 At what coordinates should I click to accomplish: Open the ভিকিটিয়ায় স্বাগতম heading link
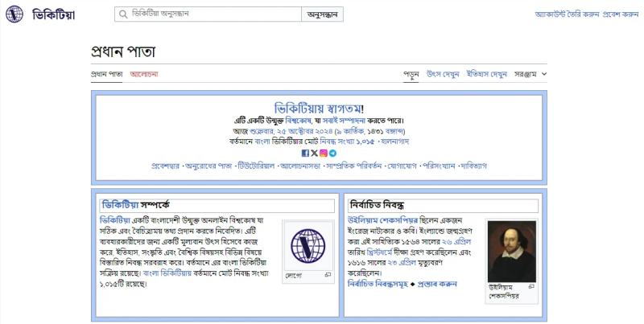(318, 109)
